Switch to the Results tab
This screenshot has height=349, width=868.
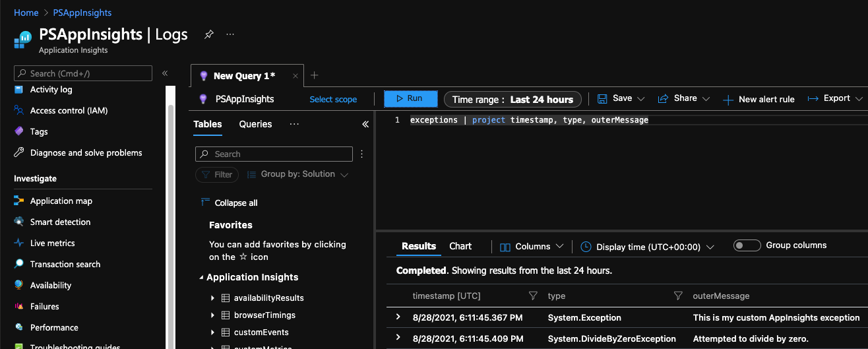419,246
